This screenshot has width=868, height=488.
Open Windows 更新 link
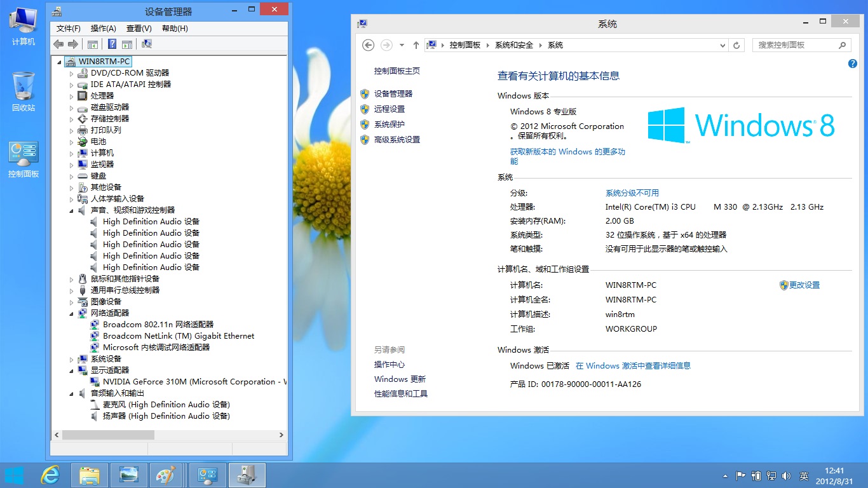400,379
